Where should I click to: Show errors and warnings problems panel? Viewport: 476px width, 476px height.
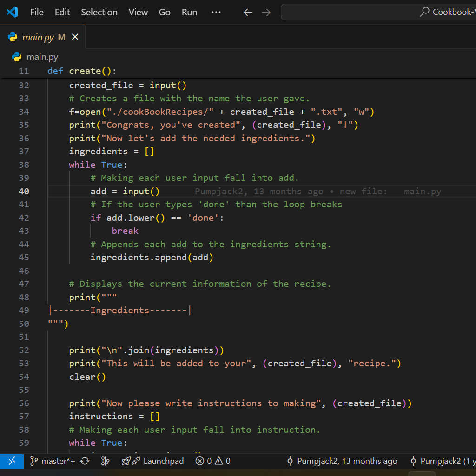[213, 461]
